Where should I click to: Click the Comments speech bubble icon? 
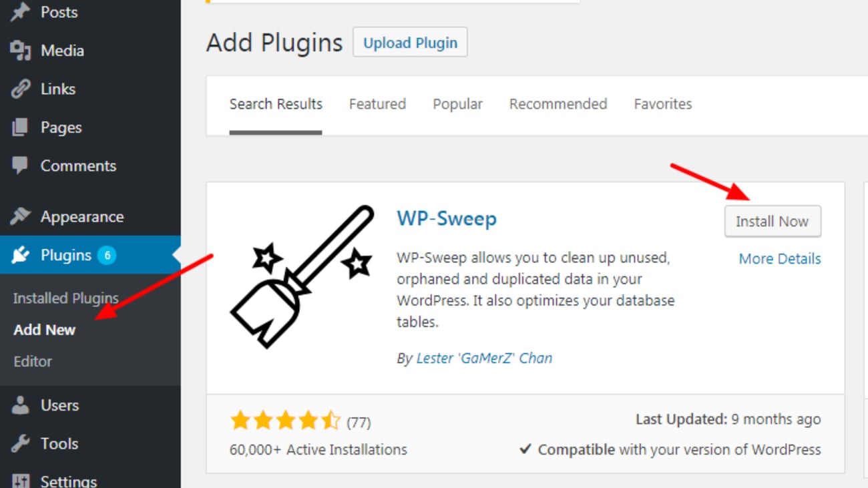[21, 166]
